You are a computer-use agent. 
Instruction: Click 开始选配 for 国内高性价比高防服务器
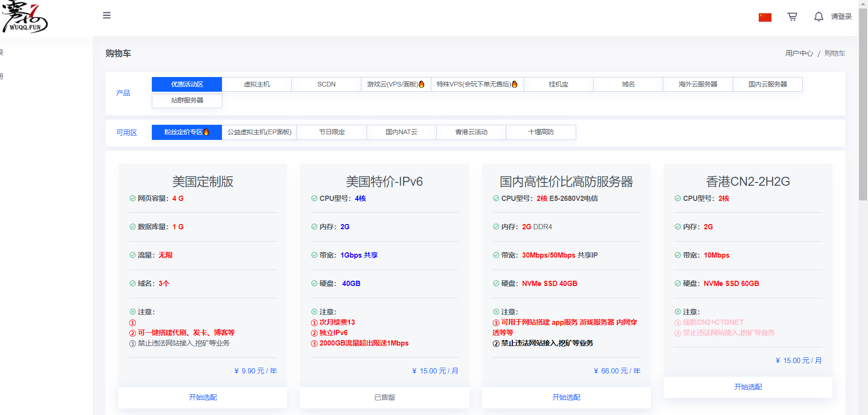[566, 398]
